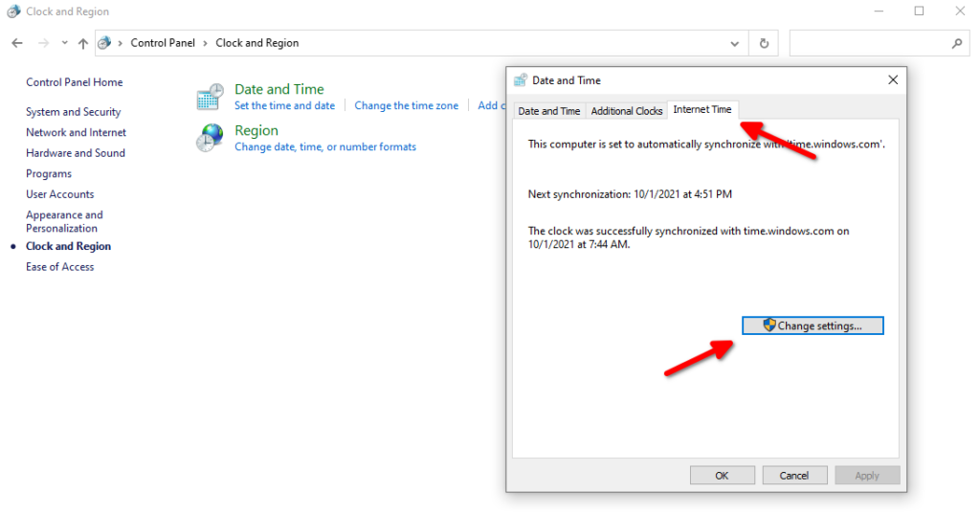Image resolution: width=980 pixels, height=515 pixels.
Task: Open Hardware and Sound category
Action: (75, 152)
